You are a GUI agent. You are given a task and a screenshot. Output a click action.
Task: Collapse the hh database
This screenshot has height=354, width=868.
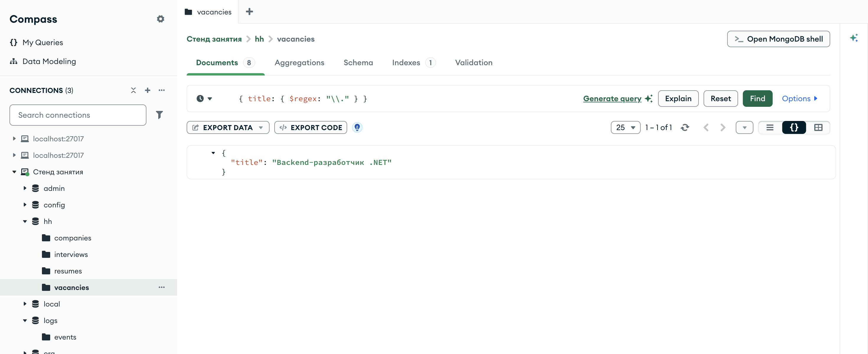click(25, 221)
